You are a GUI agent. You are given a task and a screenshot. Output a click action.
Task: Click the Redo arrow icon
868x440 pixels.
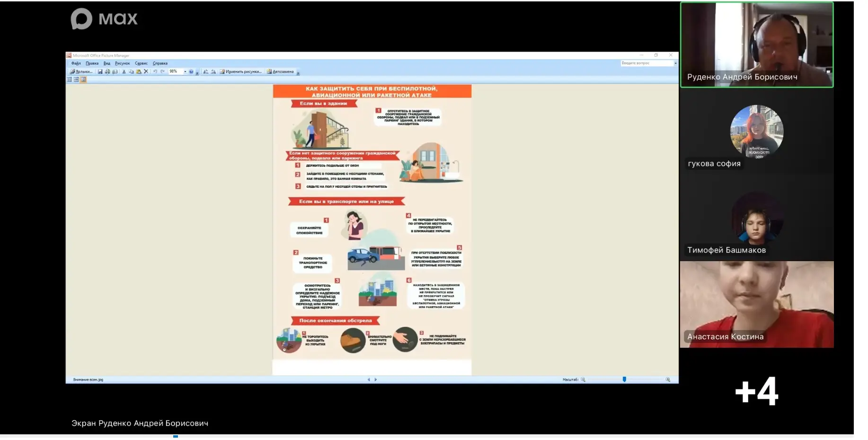point(162,71)
